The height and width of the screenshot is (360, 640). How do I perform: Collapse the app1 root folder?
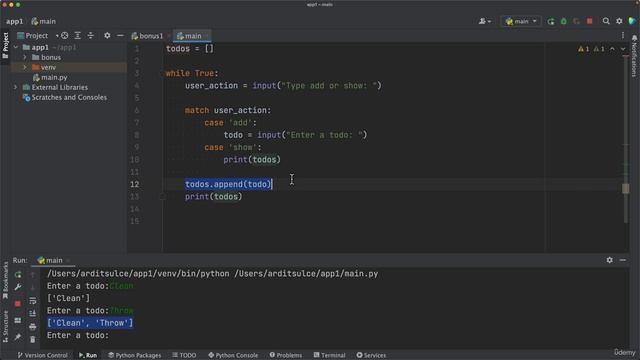pyautogui.click(x=16, y=47)
